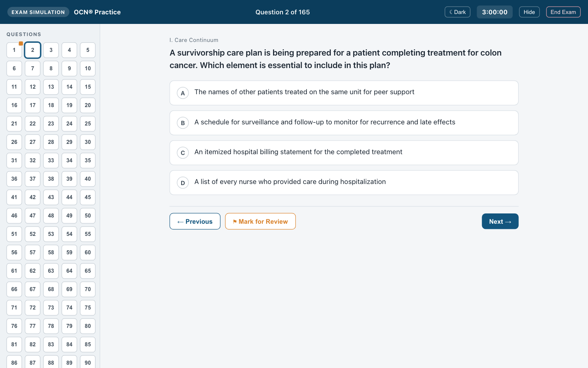588x368 pixels.
Task: End the exam
Action: tap(563, 12)
